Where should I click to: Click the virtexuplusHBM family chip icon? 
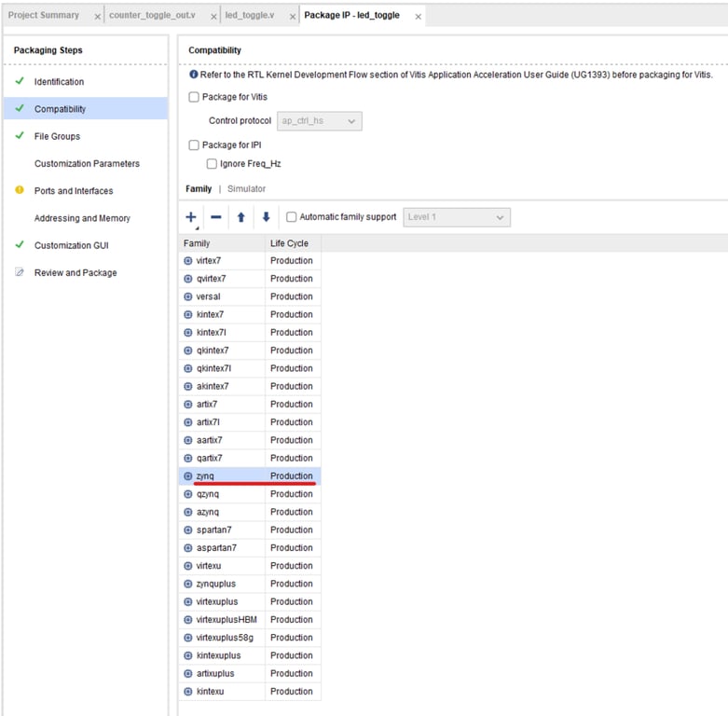coord(188,620)
